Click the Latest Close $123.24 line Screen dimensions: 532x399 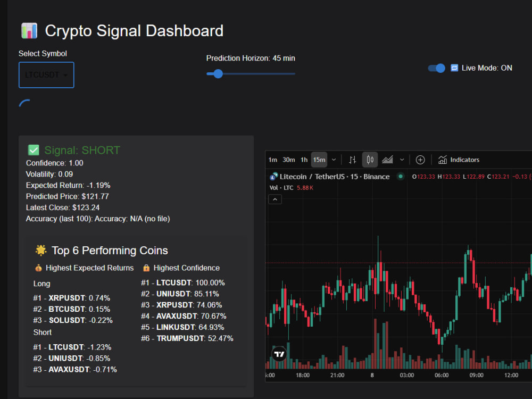63,208
